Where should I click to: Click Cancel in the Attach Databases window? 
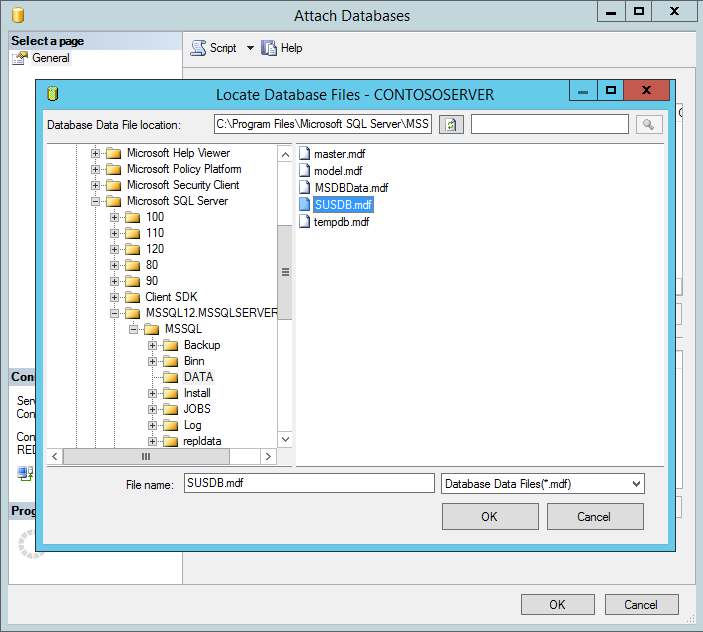642,605
